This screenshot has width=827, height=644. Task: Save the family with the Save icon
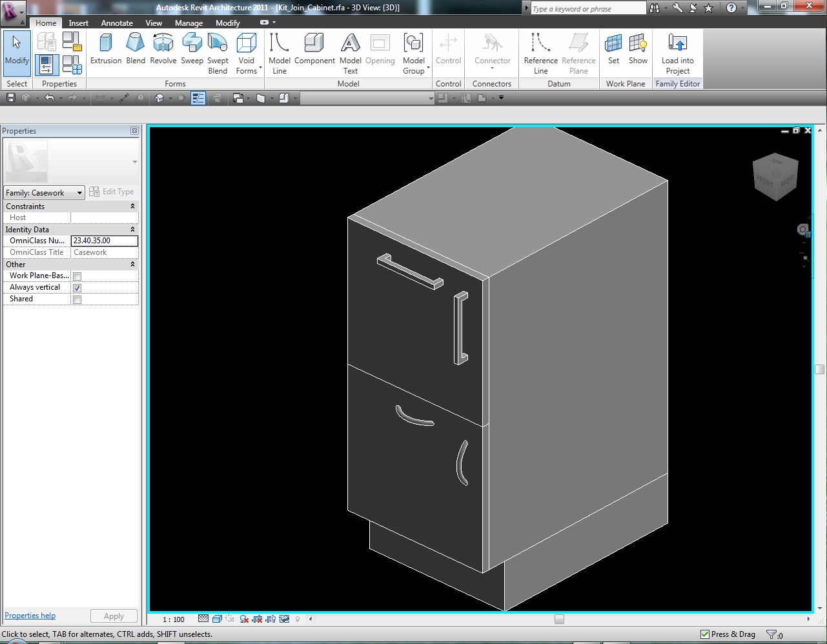pyautogui.click(x=11, y=98)
